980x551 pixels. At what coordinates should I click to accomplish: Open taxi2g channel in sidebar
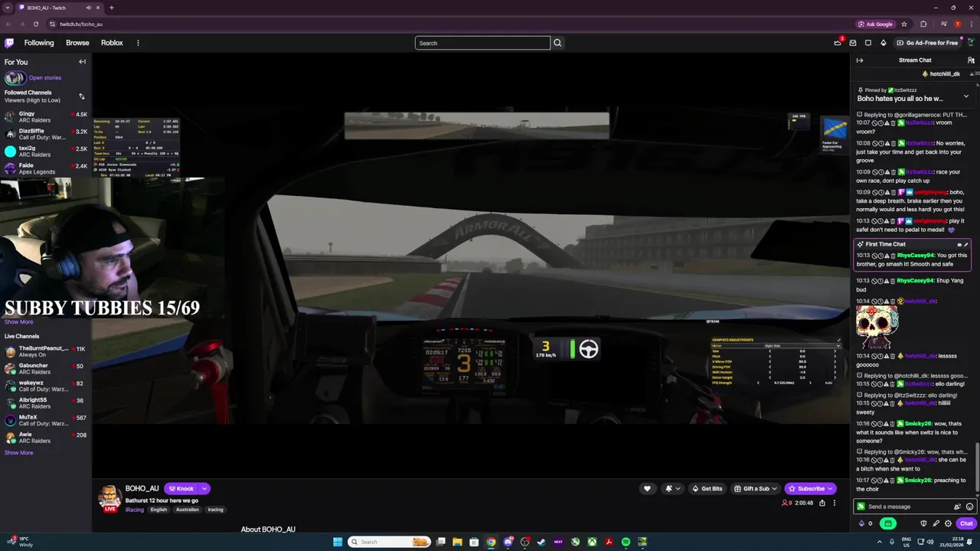(46, 152)
